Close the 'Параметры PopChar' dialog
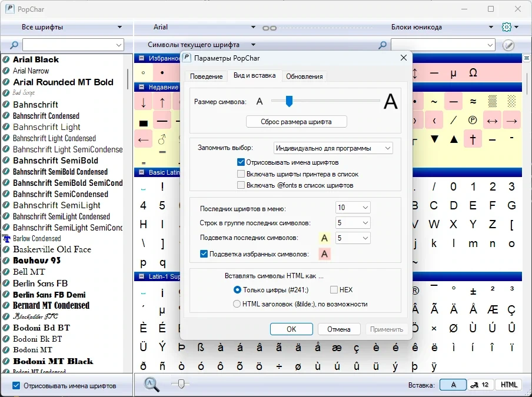This screenshot has height=397, width=532. [403, 58]
